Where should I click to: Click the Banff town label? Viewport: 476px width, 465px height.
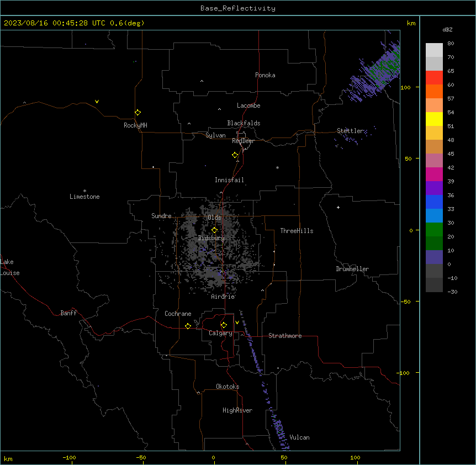[x=68, y=313]
